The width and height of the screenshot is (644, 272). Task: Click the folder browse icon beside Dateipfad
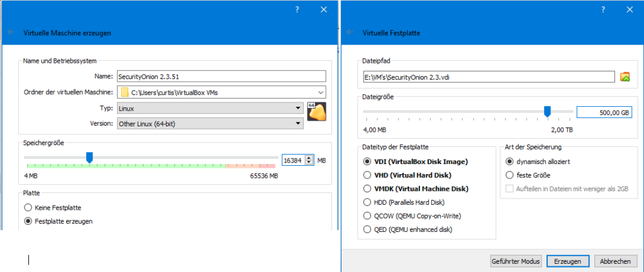click(625, 77)
